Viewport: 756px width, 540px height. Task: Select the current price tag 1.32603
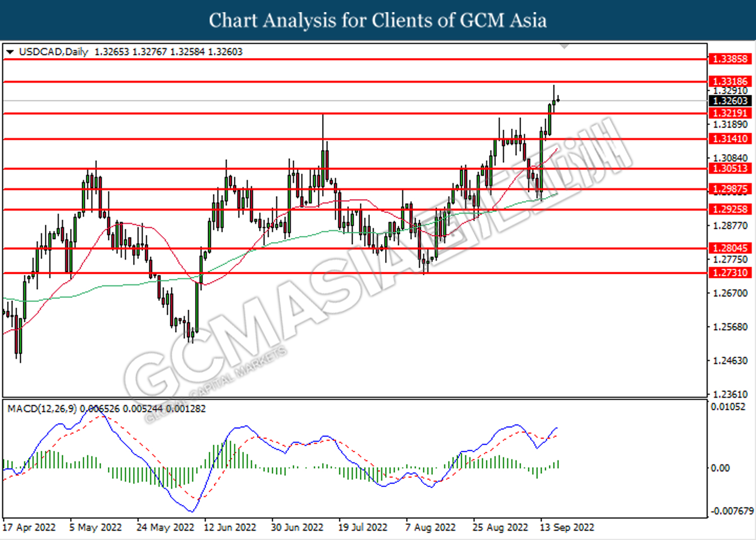[x=730, y=101]
